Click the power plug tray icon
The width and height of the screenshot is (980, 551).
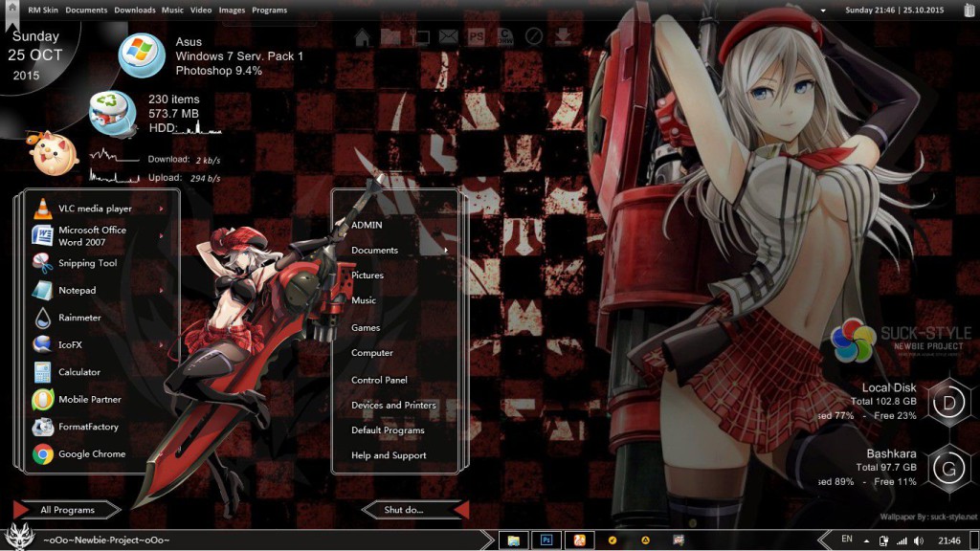point(883,540)
